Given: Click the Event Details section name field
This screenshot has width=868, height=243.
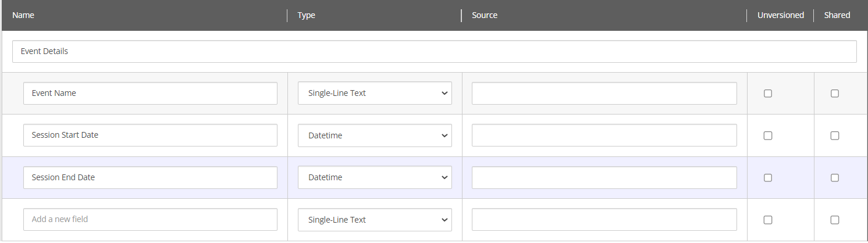Looking at the screenshot, I should coord(434,51).
